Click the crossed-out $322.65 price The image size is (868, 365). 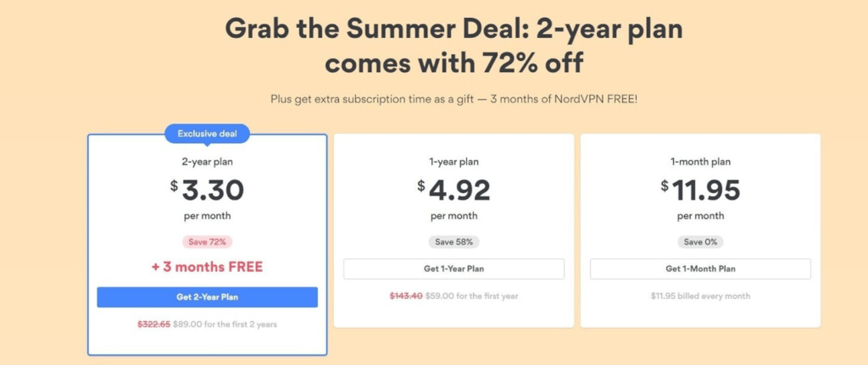point(154,324)
